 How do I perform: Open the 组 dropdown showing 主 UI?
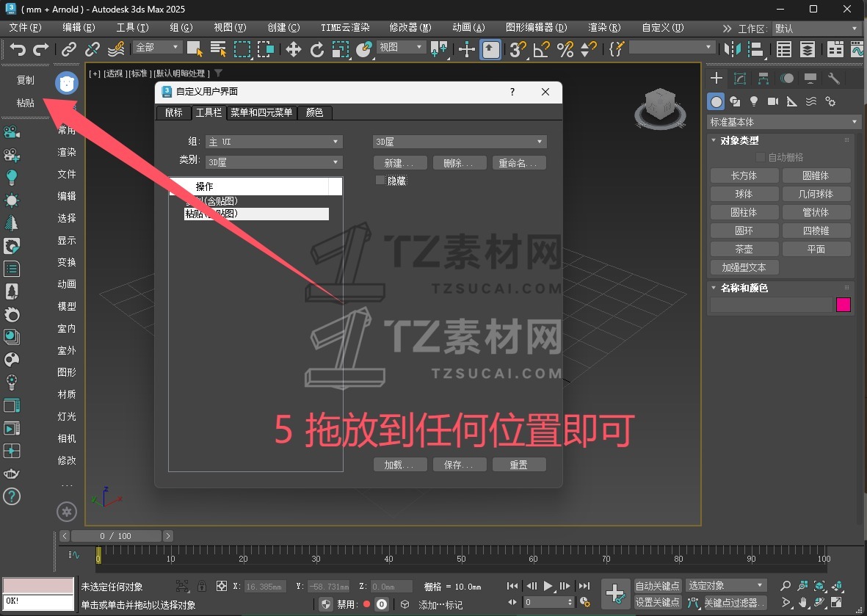pyautogui.click(x=274, y=142)
